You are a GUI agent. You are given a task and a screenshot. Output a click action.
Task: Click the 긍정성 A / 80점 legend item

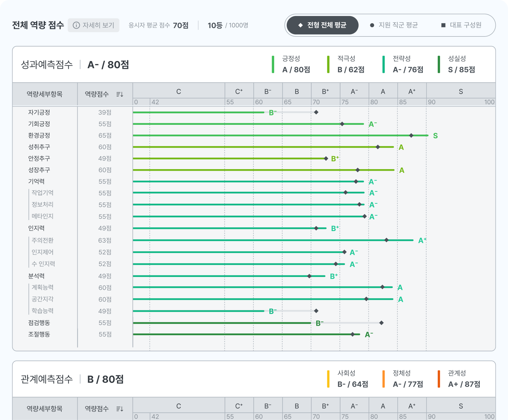[x=291, y=64]
